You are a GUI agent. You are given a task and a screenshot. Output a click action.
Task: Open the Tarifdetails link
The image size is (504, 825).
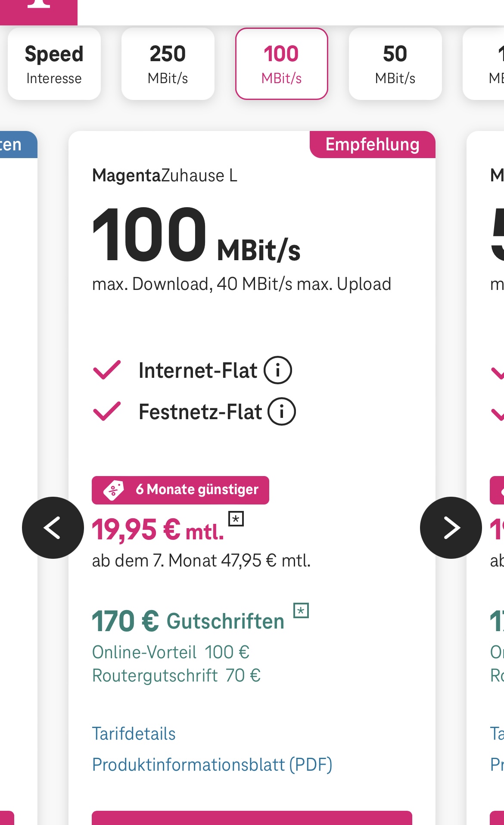(134, 734)
